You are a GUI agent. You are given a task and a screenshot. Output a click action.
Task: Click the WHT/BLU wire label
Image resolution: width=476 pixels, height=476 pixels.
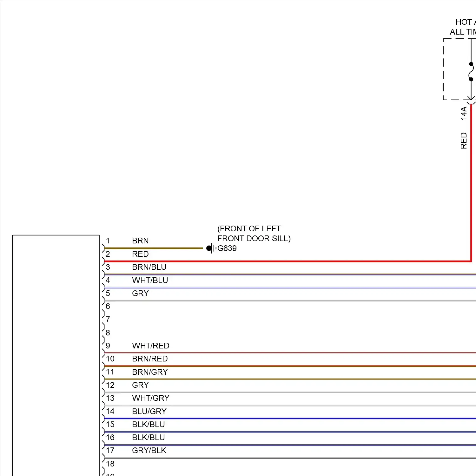(150, 280)
